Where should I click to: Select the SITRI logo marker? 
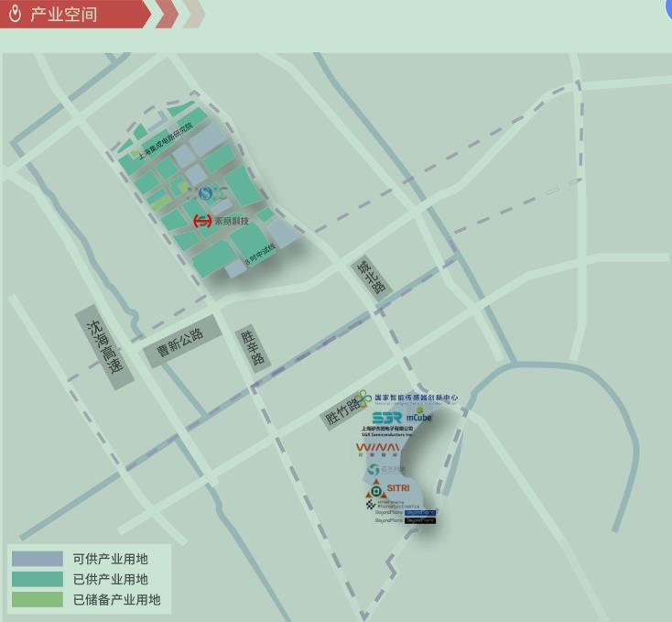pyautogui.click(x=397, y=488)
